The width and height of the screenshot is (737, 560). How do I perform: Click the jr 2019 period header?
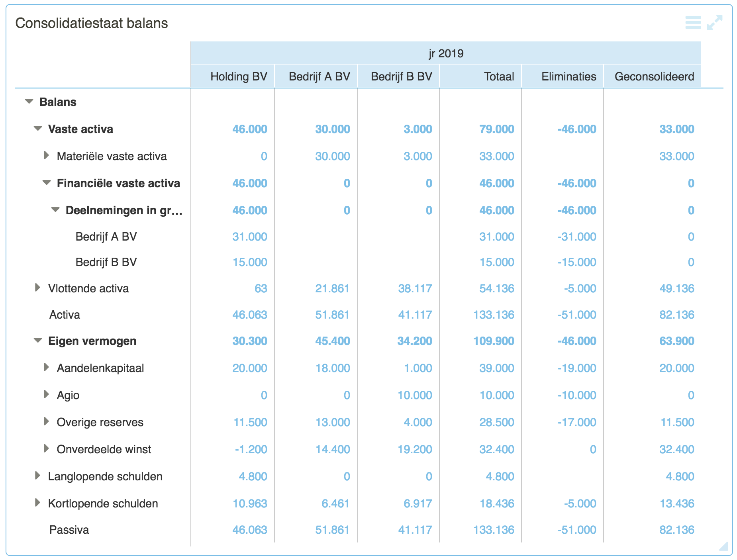(x=446, y=53)
